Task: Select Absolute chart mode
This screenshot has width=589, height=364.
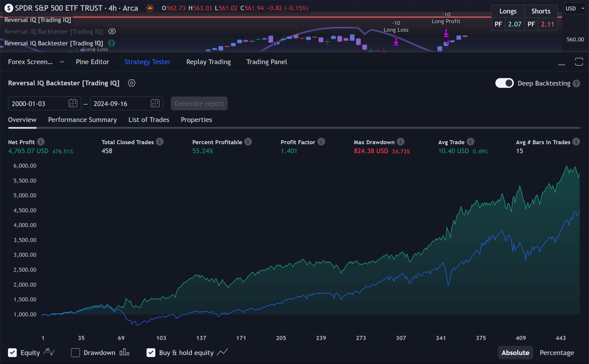Action: click(x=515, y=353)
